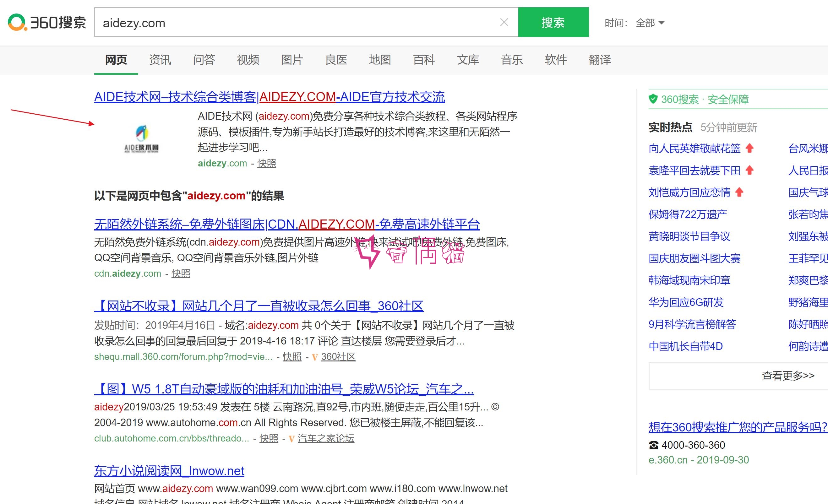Open hot topic 袁隆平回去就要下田
The image size is (828, 504).
695,170
